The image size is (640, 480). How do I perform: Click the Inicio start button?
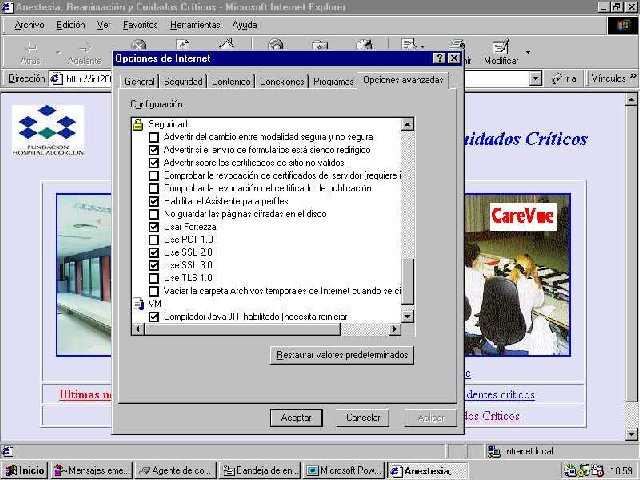pos(25,470)
